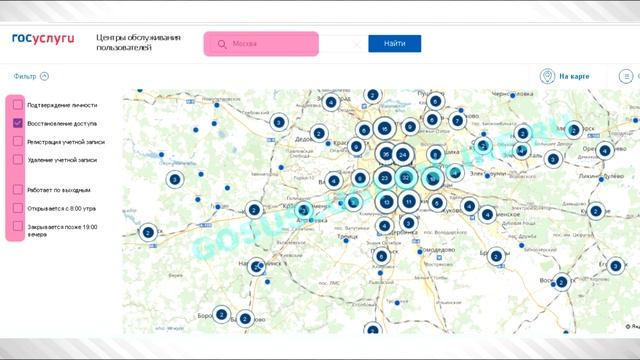The image size is (640, 360).
Task: Select the map dot near Чёрноголовка
Action: (513, 96)
